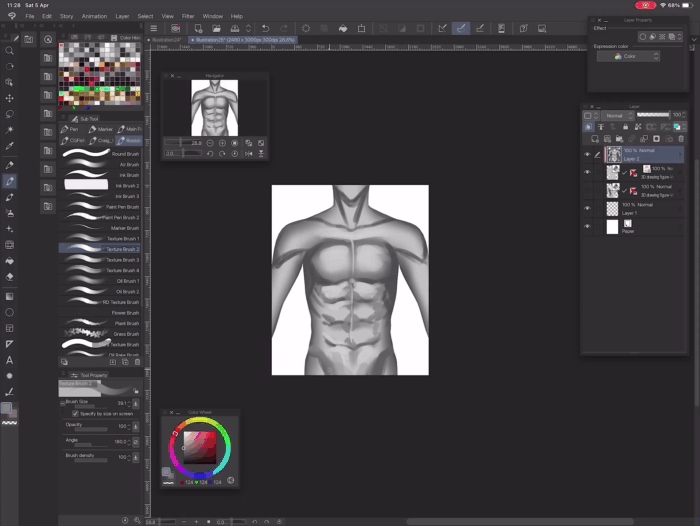Hide Layer 2 using its eye icon
Screen dimensions: 700x526
pyautogui.click(x=587, y=155)
